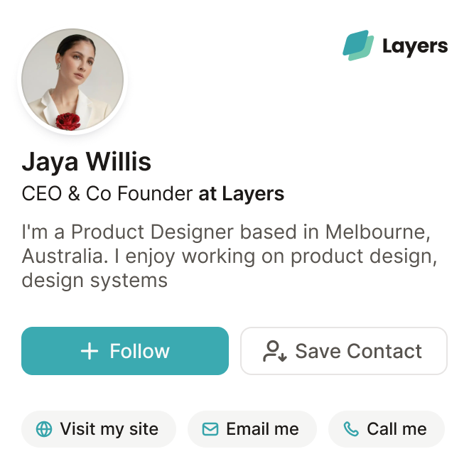Click the plus icon on Follow button
469x476 pixels.
tap(90, 351)
